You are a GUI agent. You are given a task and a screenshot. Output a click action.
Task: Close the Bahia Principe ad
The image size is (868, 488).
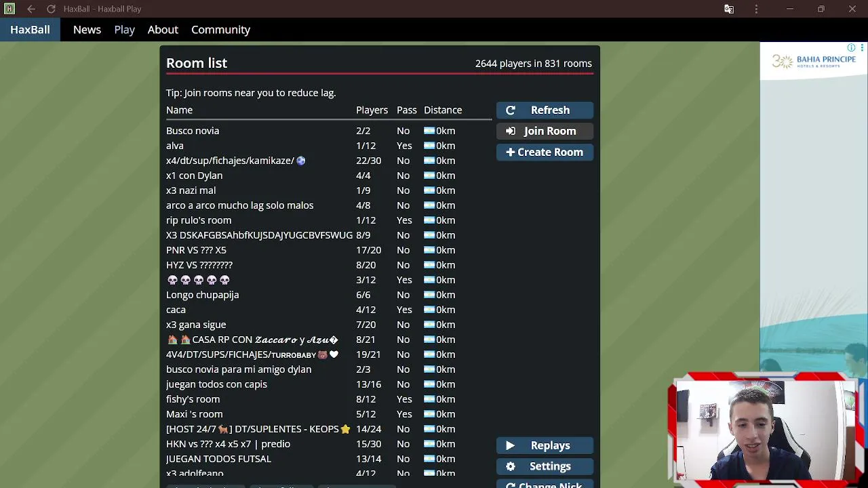(862, 47)
